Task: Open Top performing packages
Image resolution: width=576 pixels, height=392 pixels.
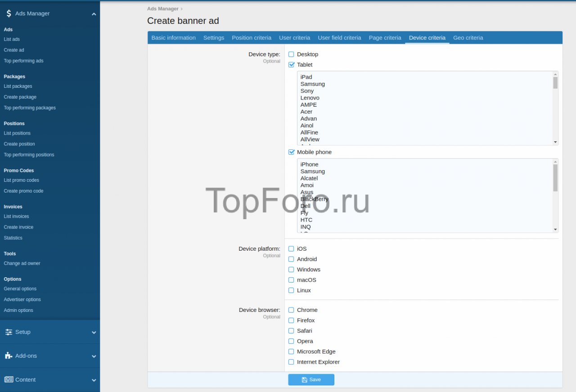Action: 30,108
